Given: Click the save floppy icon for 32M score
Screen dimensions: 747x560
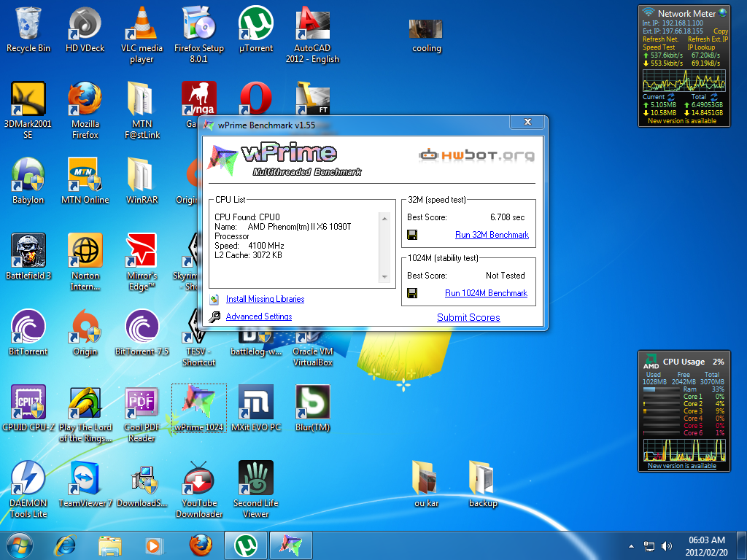Looking at the screenshot, I should pos(413,235).
